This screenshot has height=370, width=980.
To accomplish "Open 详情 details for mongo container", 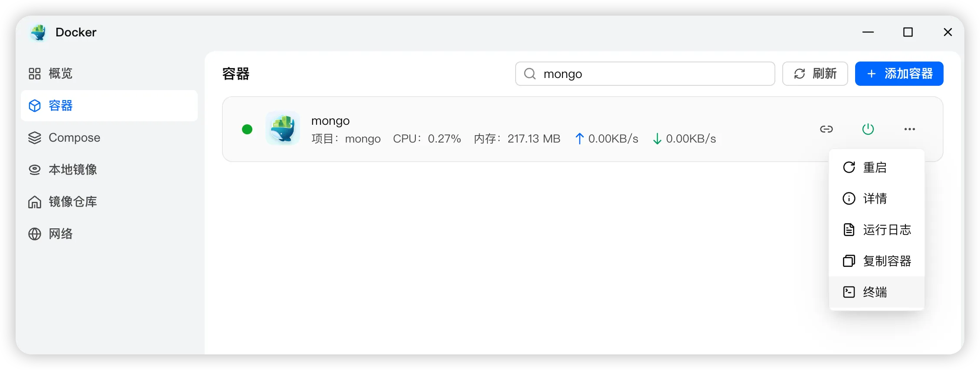I will 876,198.
